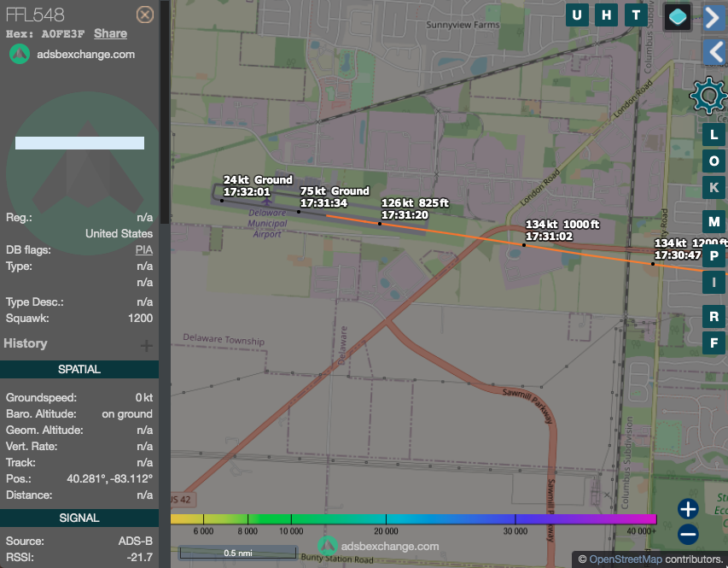This screenshot has height=568, width=728.
Task: Click the altitude color scale bar
Action: point(413,518)
